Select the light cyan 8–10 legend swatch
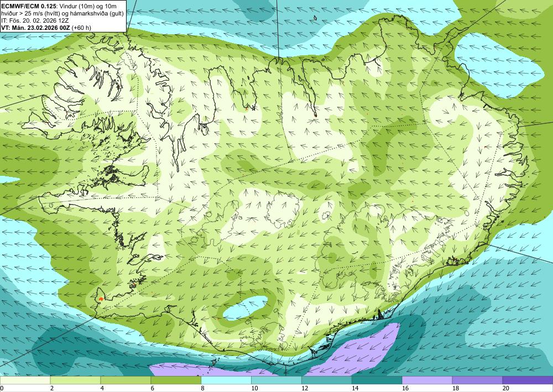Screen dimensions: 553x392 (x=226, y=380)
